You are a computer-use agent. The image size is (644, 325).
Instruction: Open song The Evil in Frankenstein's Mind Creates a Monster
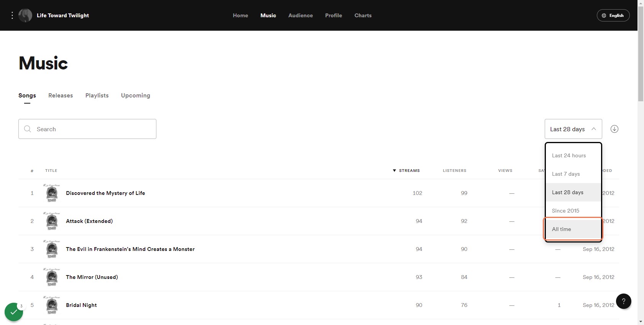[130, 249]
